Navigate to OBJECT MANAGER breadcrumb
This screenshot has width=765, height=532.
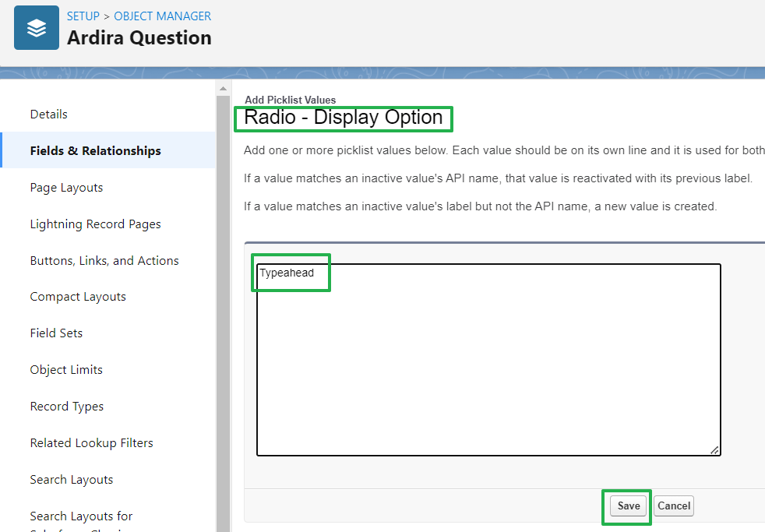[x=161, y=16]
